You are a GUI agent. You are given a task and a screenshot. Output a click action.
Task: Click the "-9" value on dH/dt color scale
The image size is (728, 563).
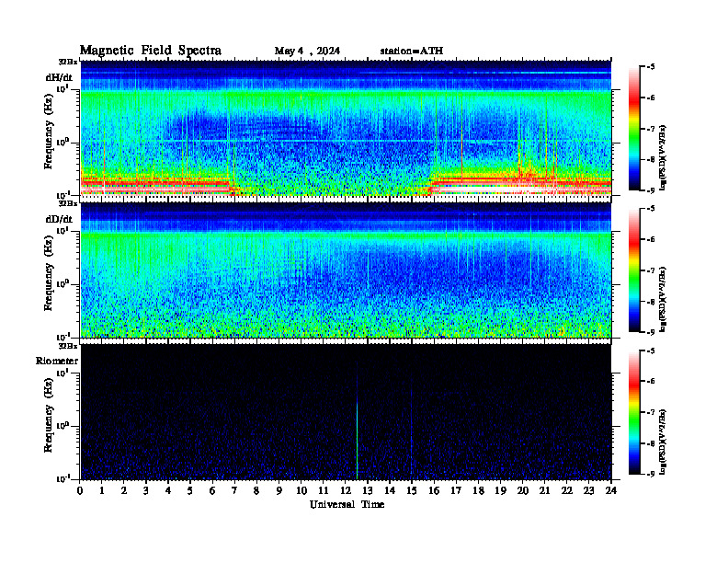pyautogui.click(x=650, y=190)
